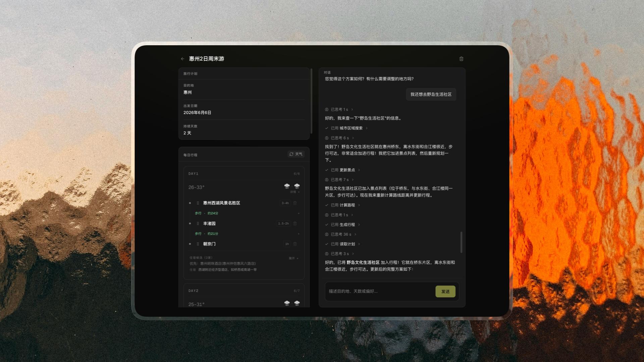644x362 pixels.
Task: Expand the 已用 更新景点 tool row
Action: coord(342,170)
